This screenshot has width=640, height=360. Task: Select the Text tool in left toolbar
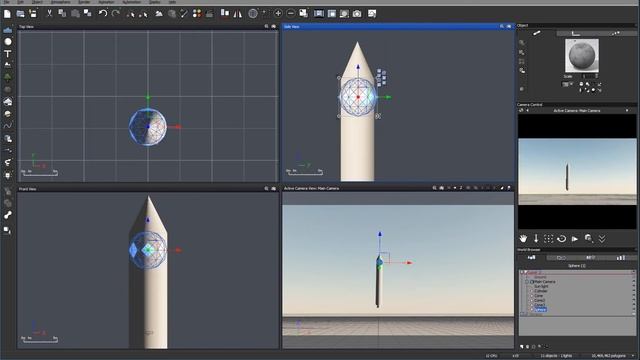click(x=8, y=53)
